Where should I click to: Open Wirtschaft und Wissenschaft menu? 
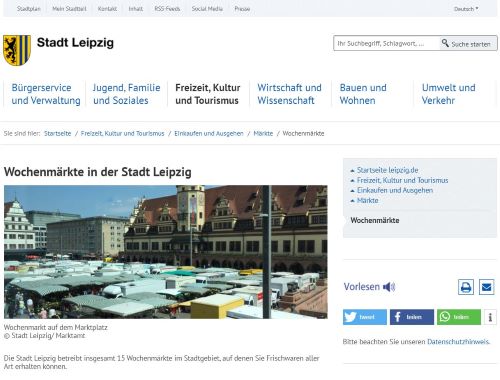click(x=289, y=94)
